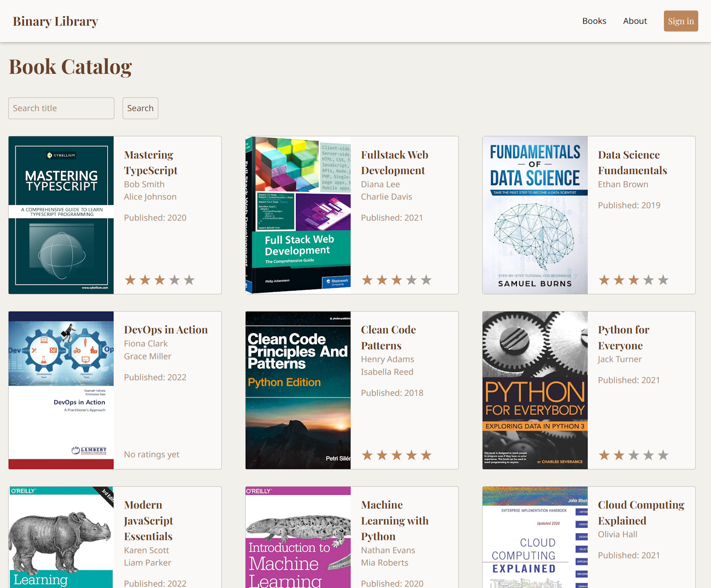The width and height of the screenshot is (711, 588).
Task: Click the middle star of Fundamentals of Data Science rating
Action: click(x=634, y=280)
